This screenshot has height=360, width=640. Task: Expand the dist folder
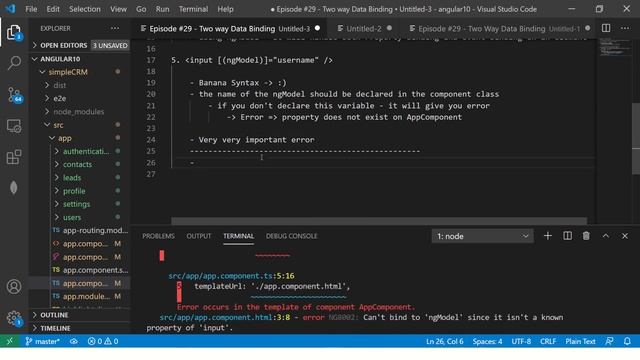(80, 85)
